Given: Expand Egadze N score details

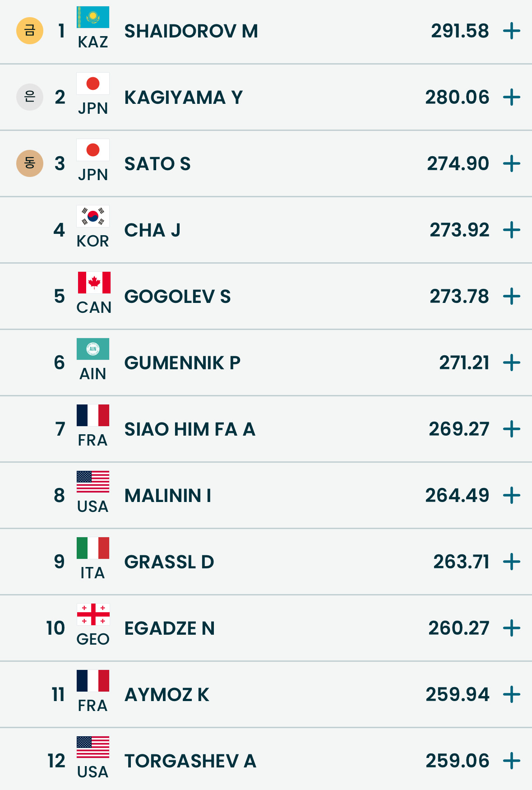Looking at the screenshot, I should click(512, 628).
